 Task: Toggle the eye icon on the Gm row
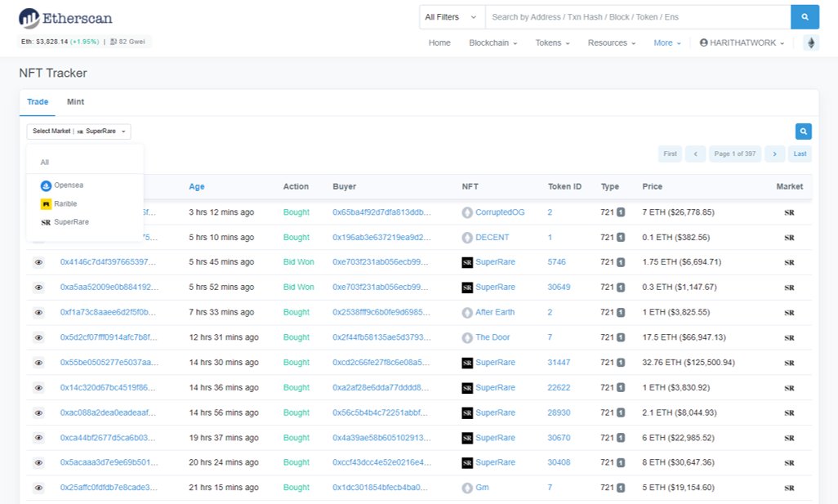click(38, 488)
